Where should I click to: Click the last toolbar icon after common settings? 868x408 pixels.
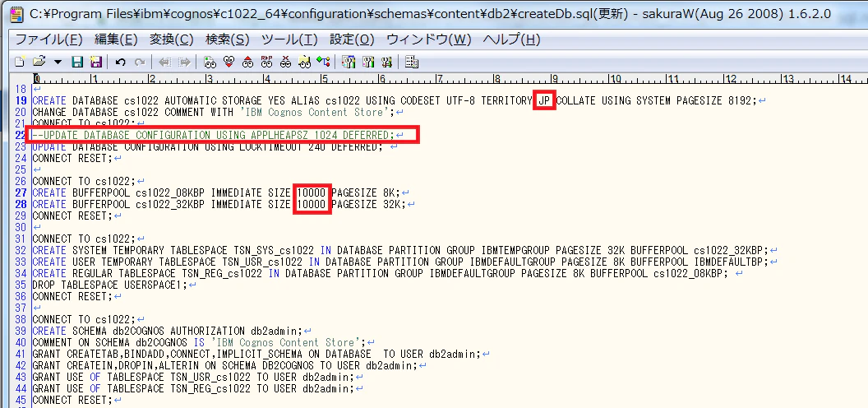point(411,62)
